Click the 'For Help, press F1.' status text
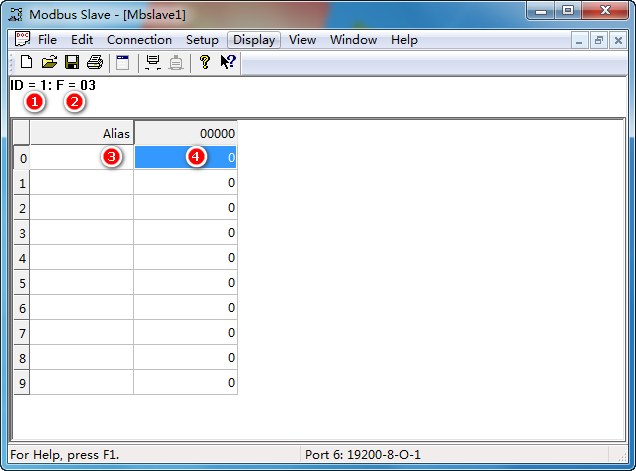Screen dimensions: 636x471 64,454
